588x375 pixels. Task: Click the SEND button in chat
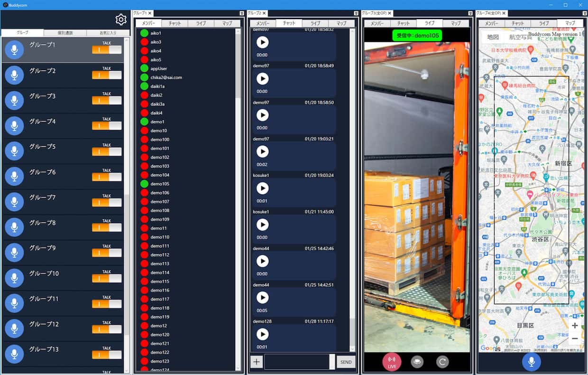[x=346, y=362]
